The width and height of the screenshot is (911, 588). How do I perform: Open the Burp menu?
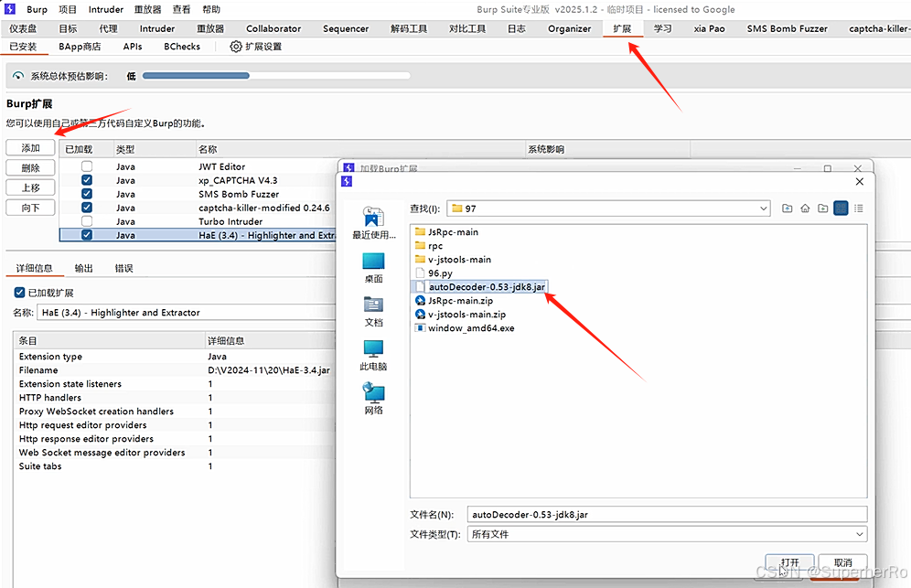[x=37, y=9]
